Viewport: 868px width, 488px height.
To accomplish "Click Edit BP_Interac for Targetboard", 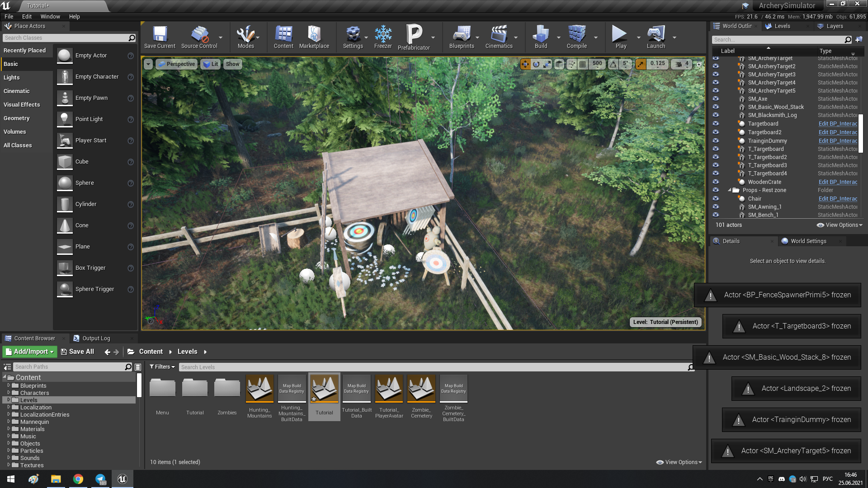I will tap(836, 123).
